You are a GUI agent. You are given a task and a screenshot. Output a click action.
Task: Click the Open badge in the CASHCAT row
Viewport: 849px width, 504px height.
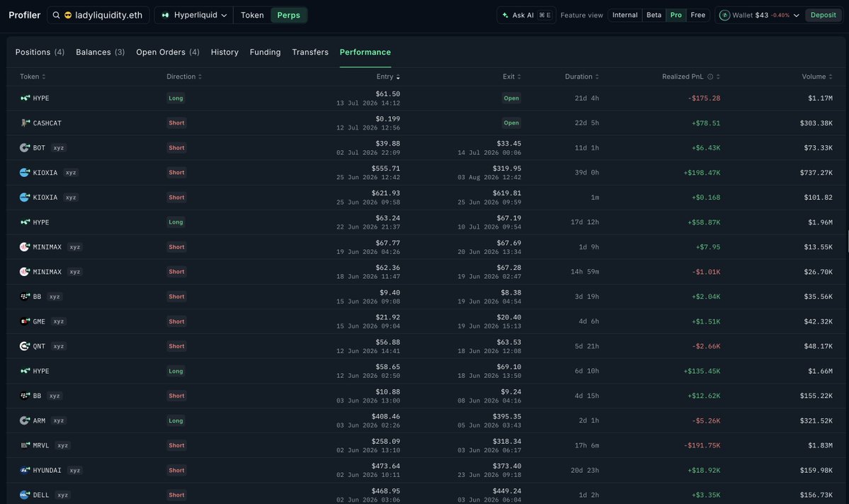[511, 123]
